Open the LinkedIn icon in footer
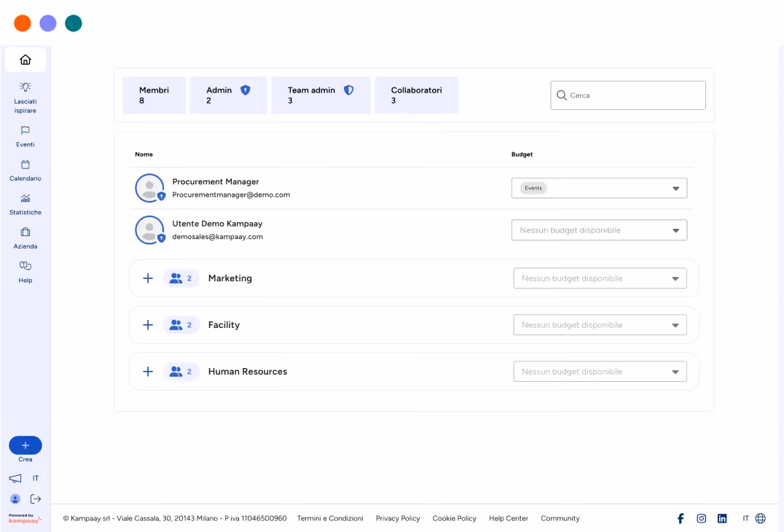The image size is (784, 532). [x=722, y=518]
